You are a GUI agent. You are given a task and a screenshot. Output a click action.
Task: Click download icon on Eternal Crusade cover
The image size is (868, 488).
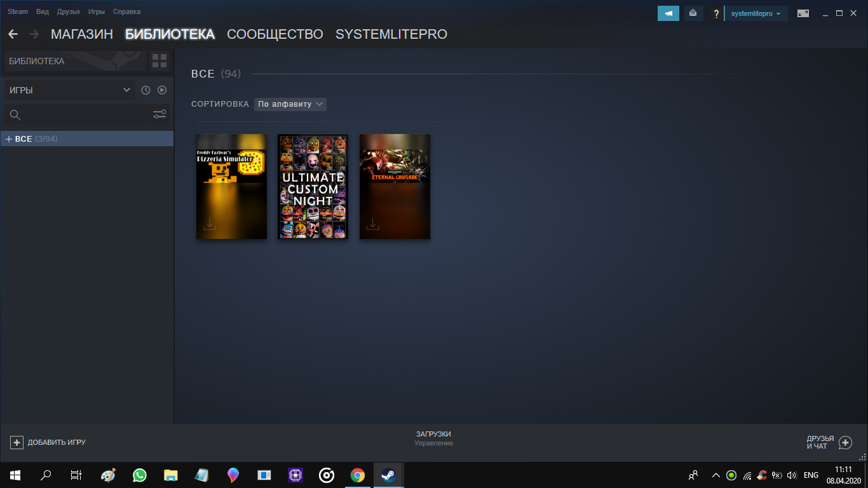pos(373,224)
